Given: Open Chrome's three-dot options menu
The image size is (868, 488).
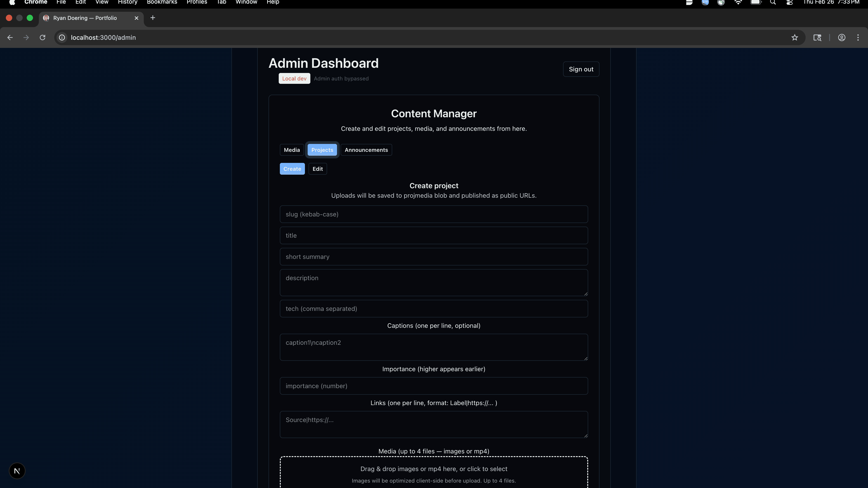Looking at the screenshot, I should [858, 37].
